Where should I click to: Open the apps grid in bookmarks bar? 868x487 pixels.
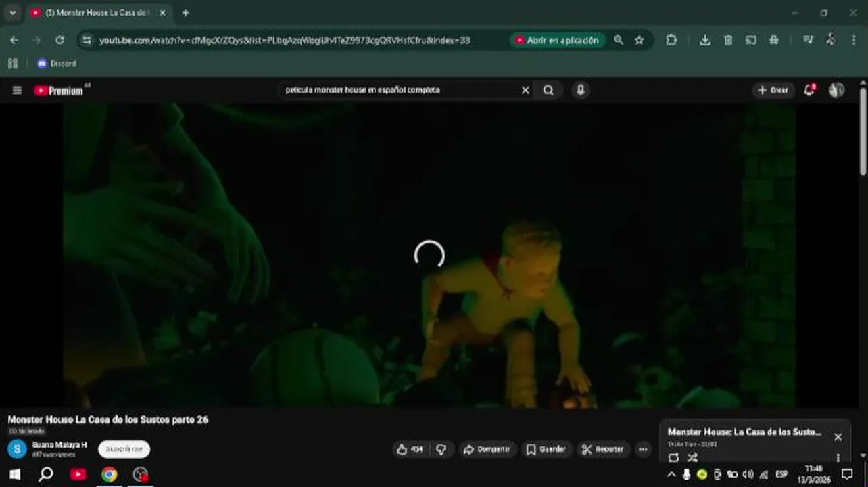12,64
